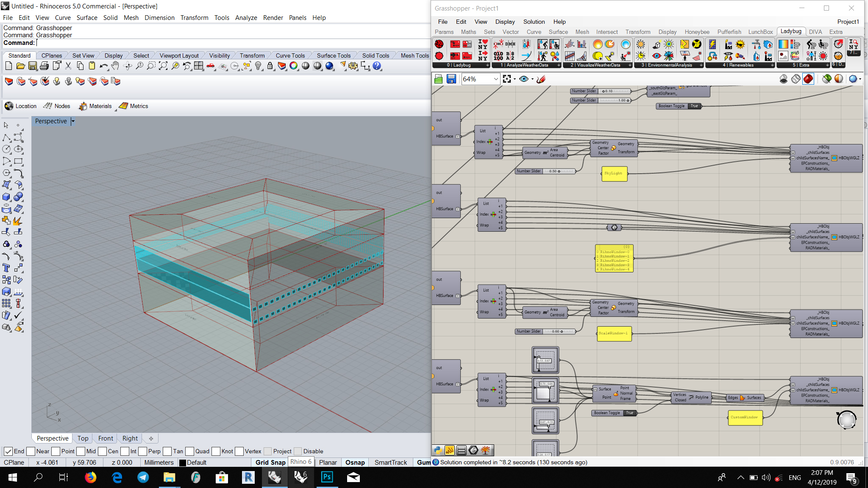The width and height of the screenshot is (868, 488).
Task: Click the Grasshopper sketch brush icon
Action: tap(541, 79)
